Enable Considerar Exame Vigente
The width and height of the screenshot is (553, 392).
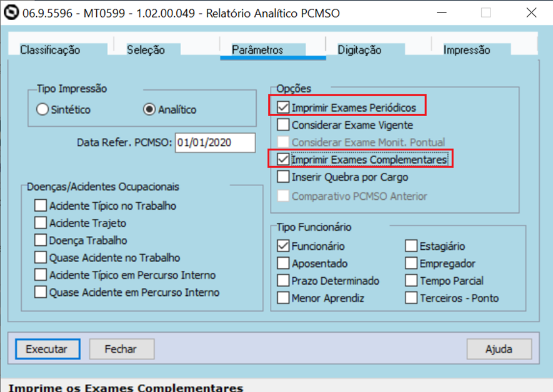tap(281, 124)
